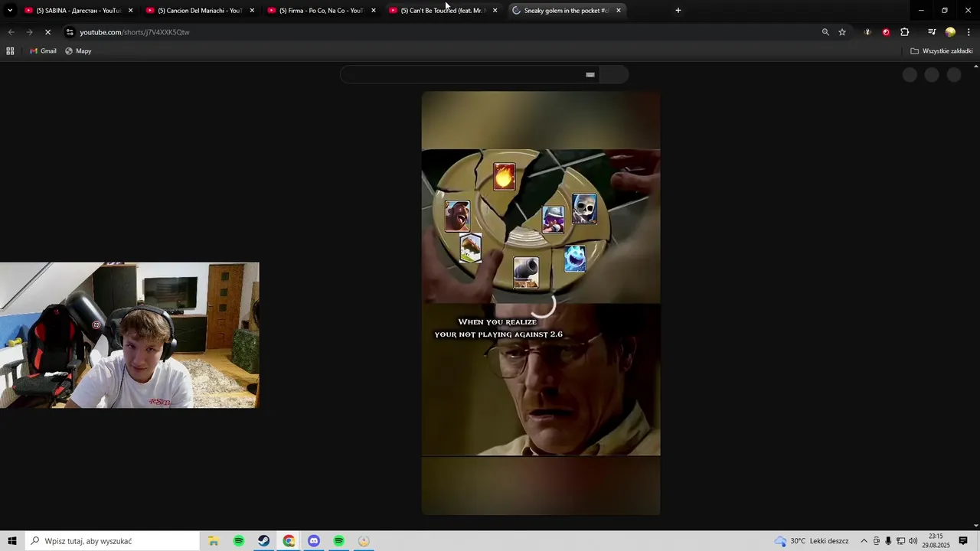Open the 30°C Lekki deszcz weather widget
The image size is (980, 551).
coord(812,541)
